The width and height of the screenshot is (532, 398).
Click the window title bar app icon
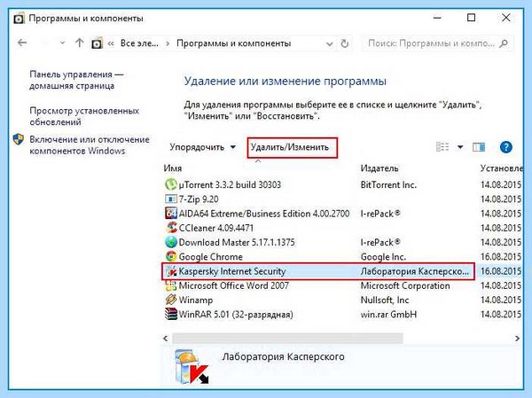tap(19, 19)
